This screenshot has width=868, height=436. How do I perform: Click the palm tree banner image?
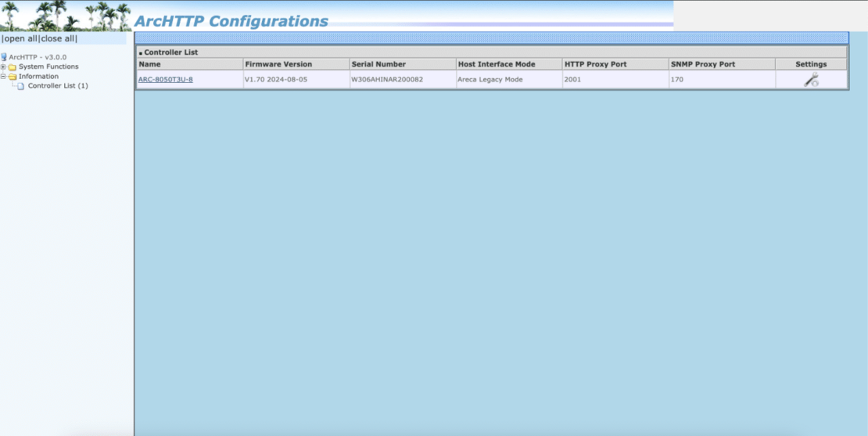click(66, 16)
